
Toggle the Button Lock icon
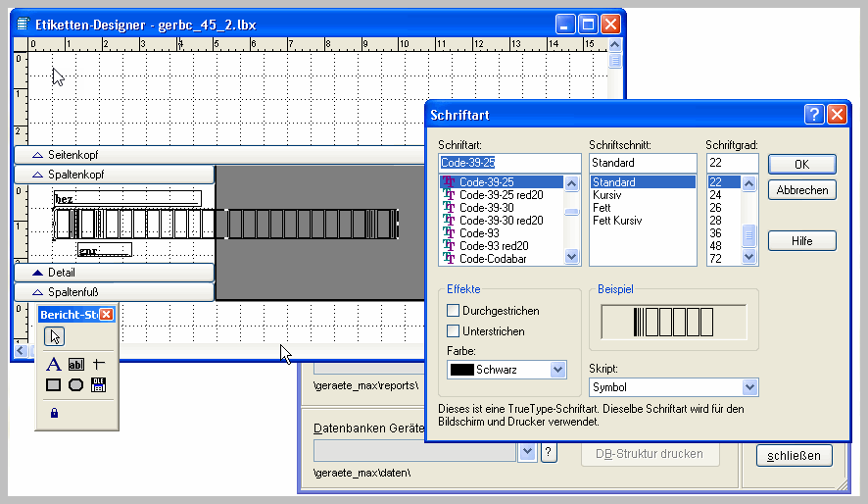[x=54, y=413]
